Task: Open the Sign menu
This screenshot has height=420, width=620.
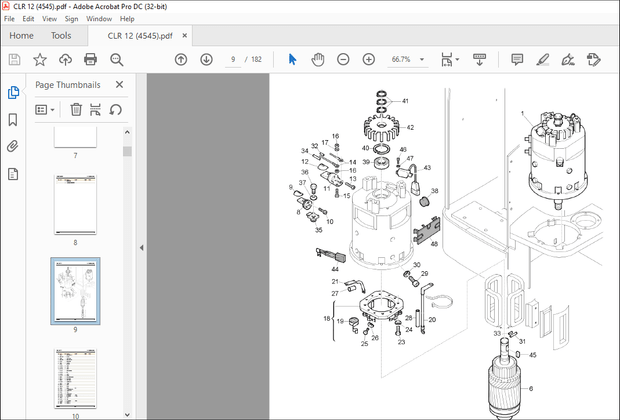Action: click(72, 19)
